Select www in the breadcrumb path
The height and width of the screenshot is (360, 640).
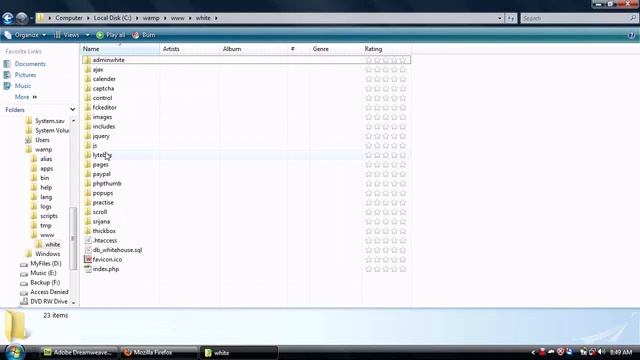tap(178, 18)
